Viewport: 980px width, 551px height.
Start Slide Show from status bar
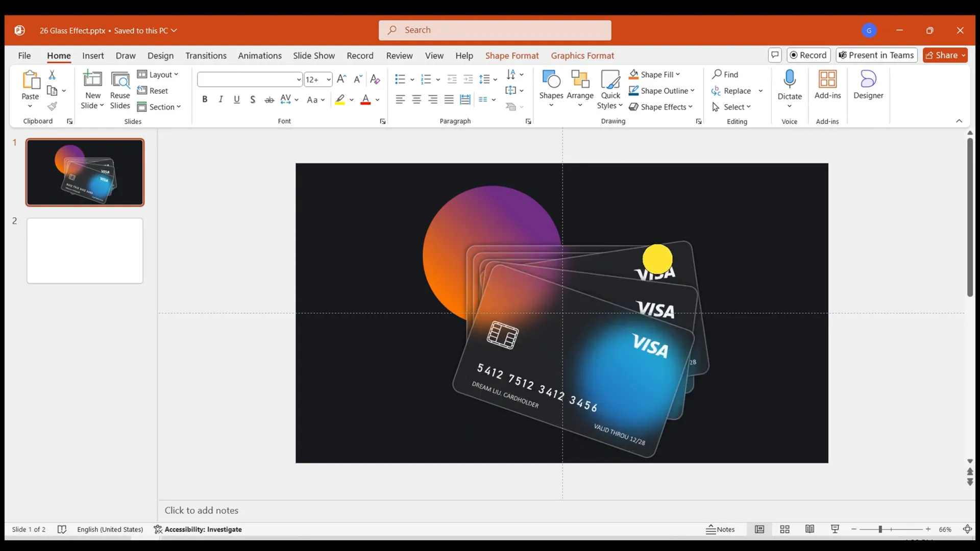tap(835, 530)
